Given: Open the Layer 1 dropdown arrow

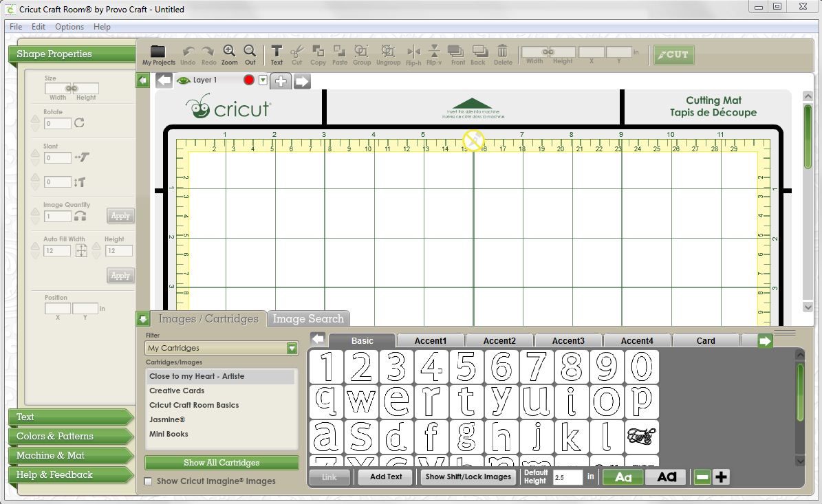Looking at the screenshot, I should click(x=263, y=80).
